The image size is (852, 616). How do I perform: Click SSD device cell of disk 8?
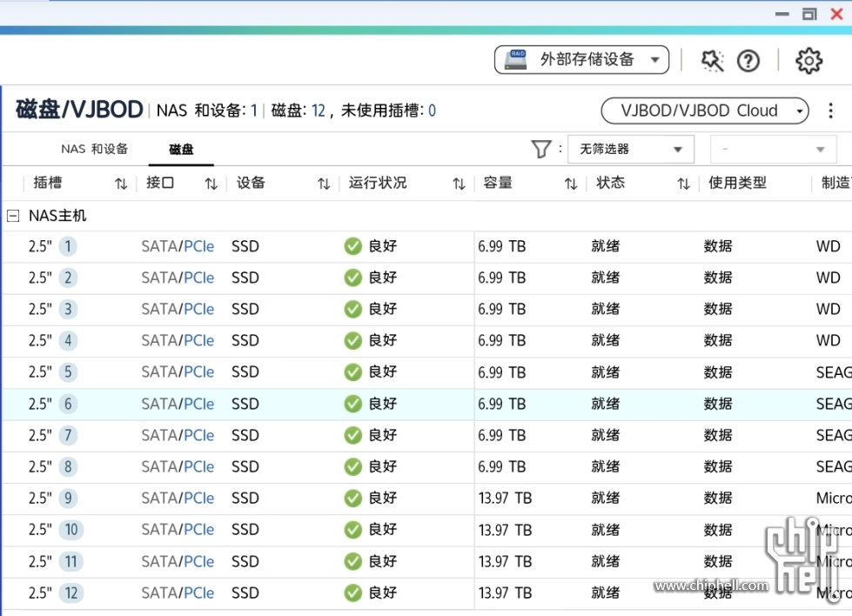tap(245, 467)
